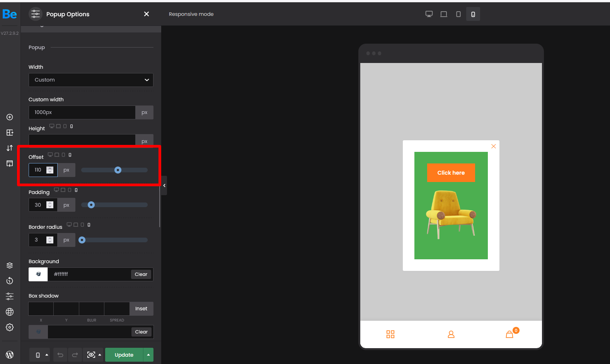Image resolution: width=610 pixels, height=364 pixels.
Task: Open the Width dropdown set to Custom
Action: click(91, 80)
